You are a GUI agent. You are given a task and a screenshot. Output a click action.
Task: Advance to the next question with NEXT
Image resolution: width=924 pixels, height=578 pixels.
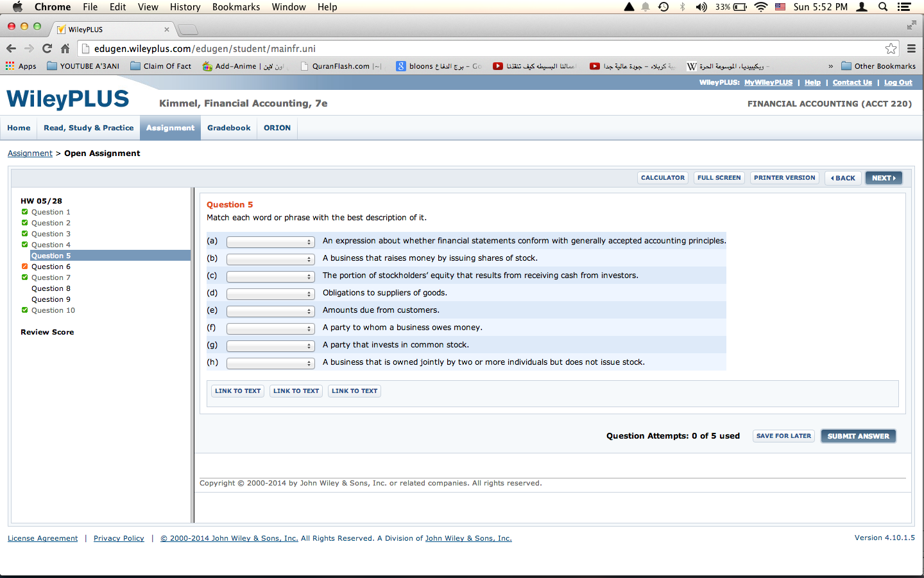click(884, 178)
